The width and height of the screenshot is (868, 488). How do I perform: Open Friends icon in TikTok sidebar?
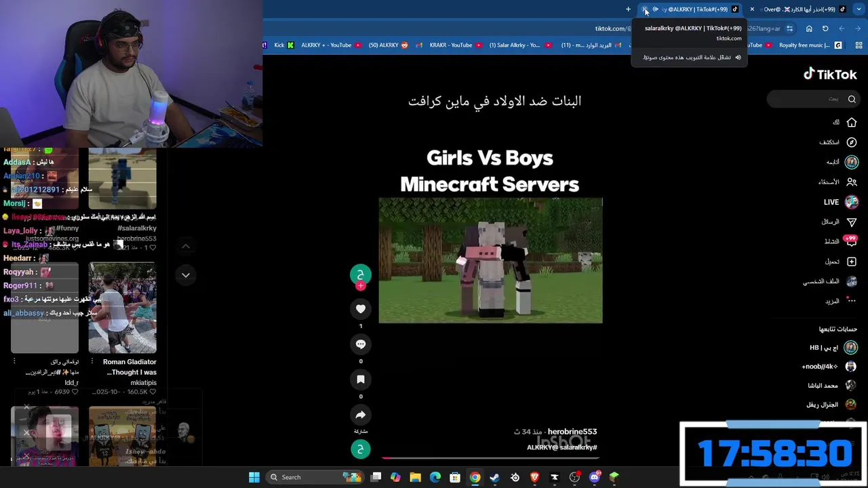tap(852, 182)
